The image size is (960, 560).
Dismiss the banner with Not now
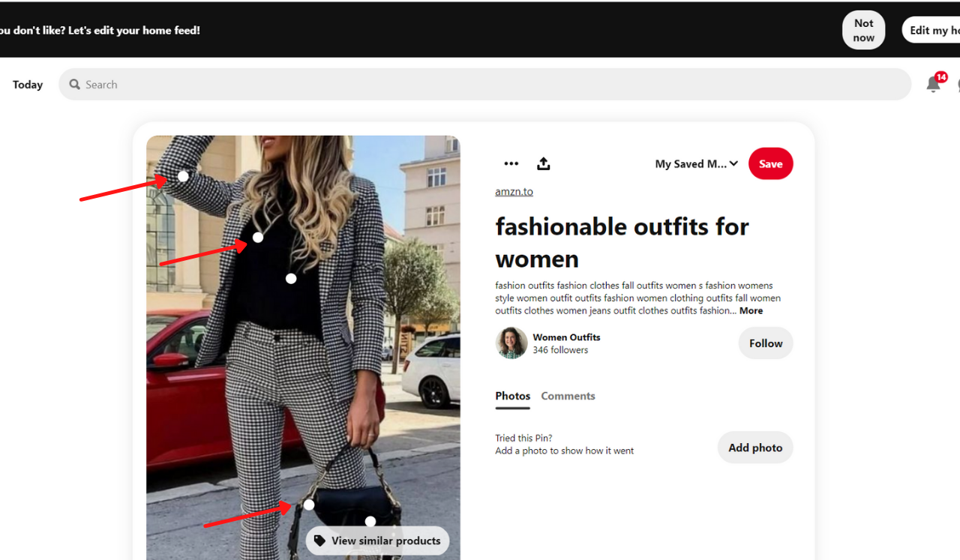(863, 31)
